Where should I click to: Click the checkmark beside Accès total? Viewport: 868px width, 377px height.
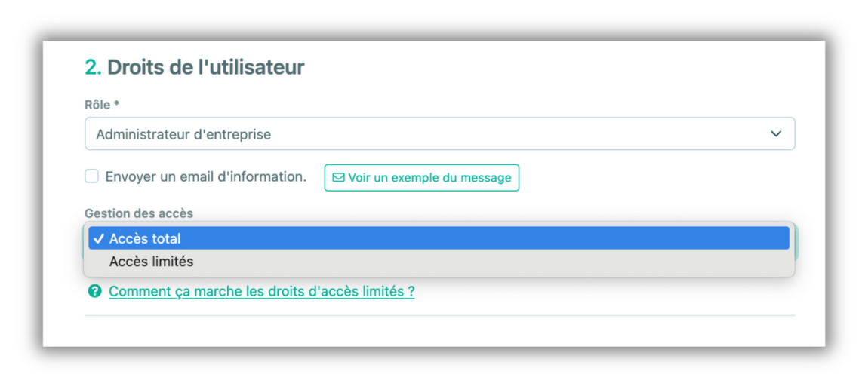[98, 239]
